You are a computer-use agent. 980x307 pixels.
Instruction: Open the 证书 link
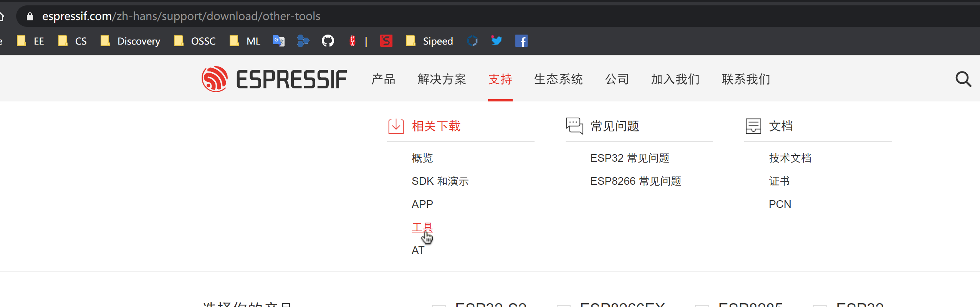coord(779,181)
